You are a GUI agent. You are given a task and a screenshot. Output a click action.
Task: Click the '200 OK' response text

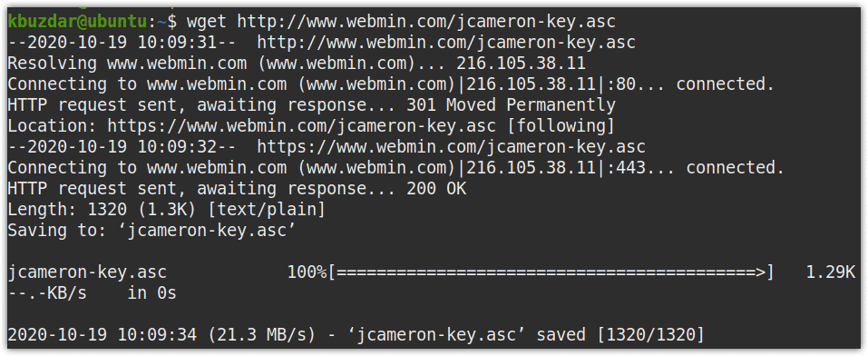coord(436,189)
